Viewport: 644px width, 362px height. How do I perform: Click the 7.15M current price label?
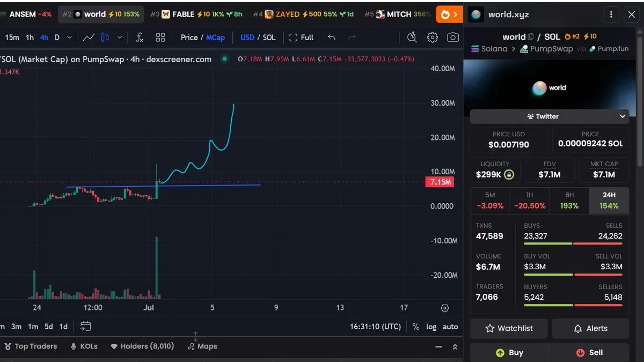pyautogui.click(x=440, y=182)
